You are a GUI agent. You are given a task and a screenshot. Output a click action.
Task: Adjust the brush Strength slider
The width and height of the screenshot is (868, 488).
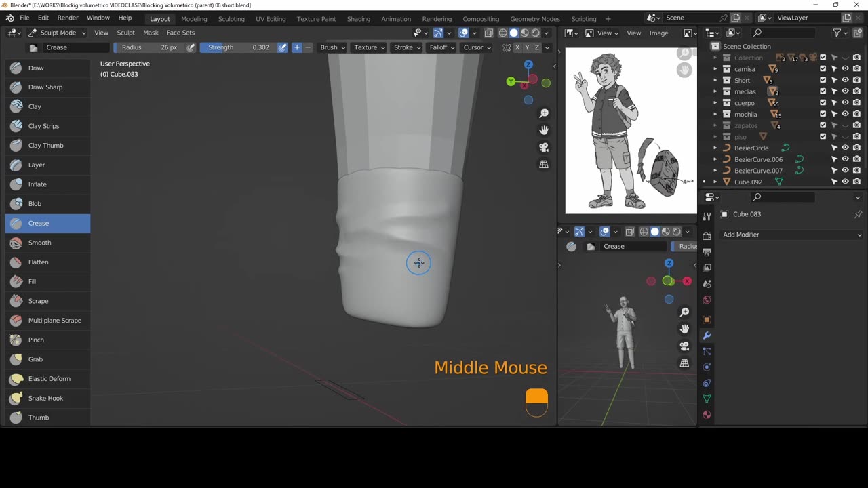tap(238, 47)
